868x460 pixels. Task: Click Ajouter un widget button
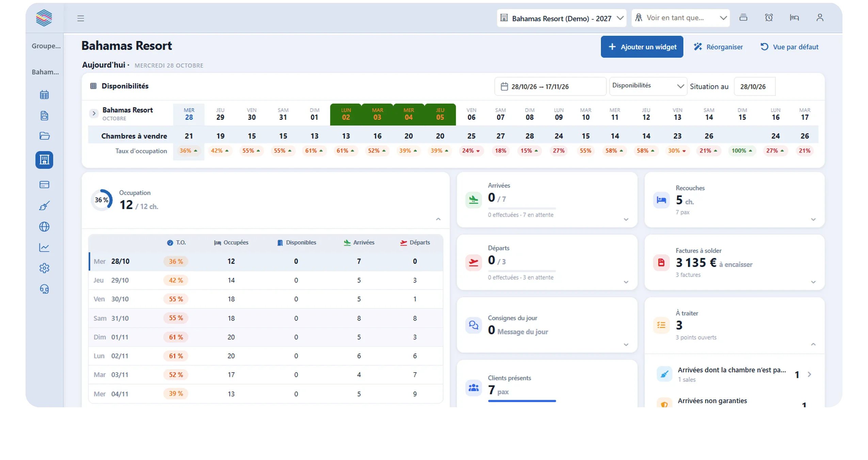[x=642, y=47]
